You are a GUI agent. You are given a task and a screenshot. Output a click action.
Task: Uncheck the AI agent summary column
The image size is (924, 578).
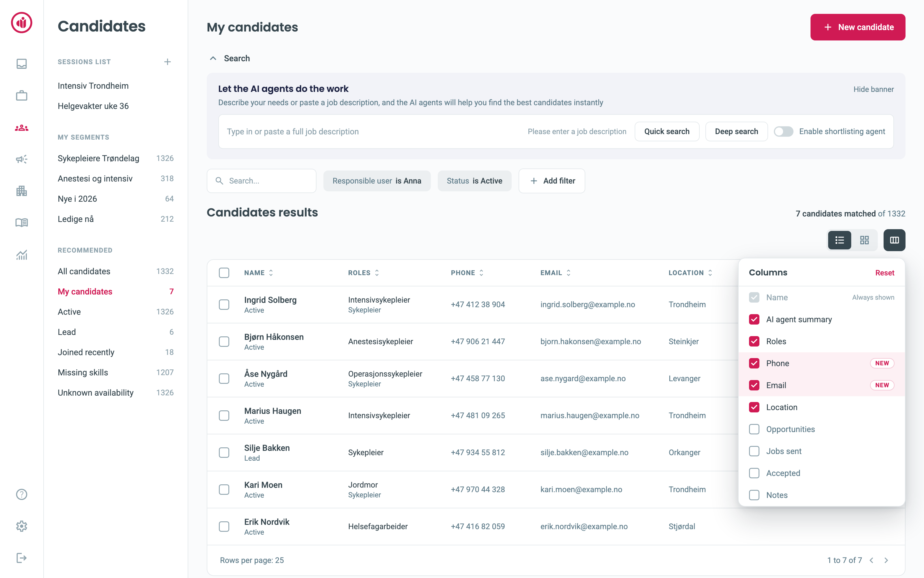[x=754, y=319]
